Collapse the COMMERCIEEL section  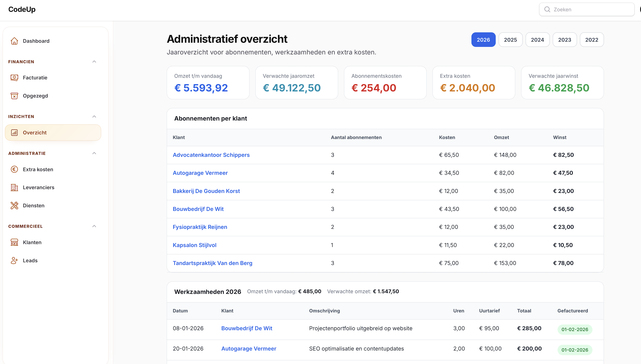(x=94, y=226)
